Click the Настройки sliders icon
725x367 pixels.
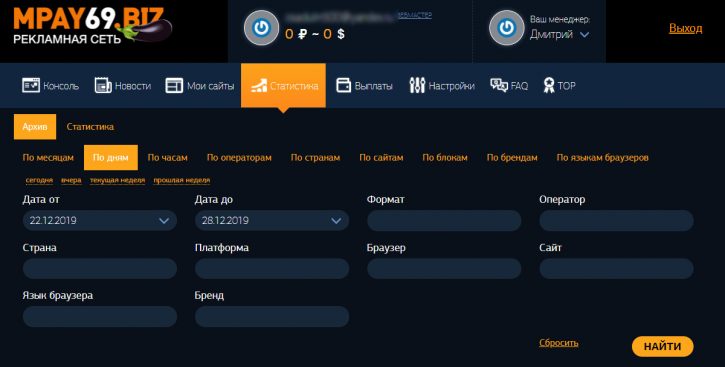[x=417, y=86]
